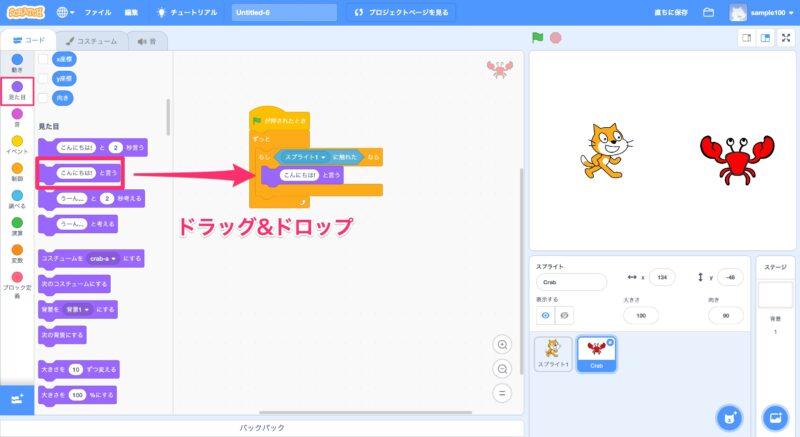This screenshot has height=437, width=800.
Task: Click the sprite name field Crab
Action: click(x=572, y=282)
